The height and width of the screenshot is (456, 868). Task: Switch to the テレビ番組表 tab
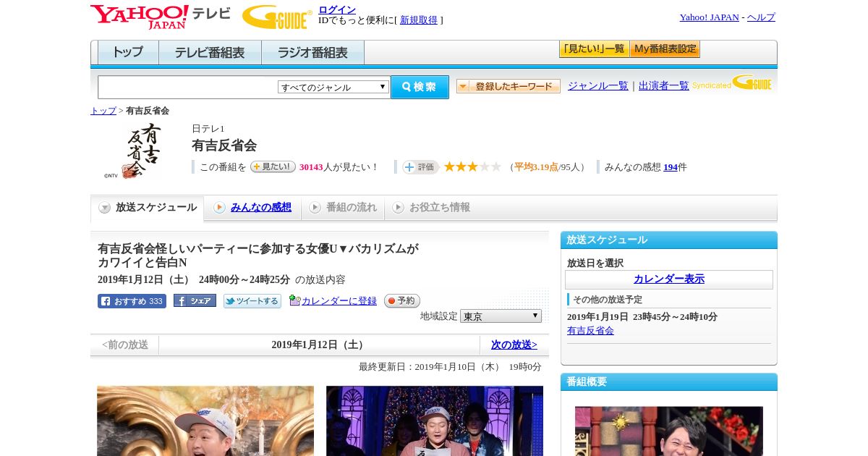[210, 52]
